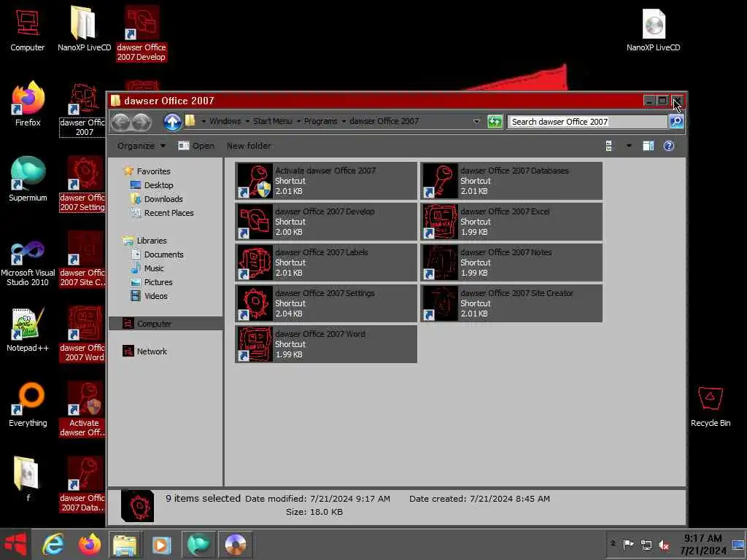Click the Back navigation arrow

point(120,122)
